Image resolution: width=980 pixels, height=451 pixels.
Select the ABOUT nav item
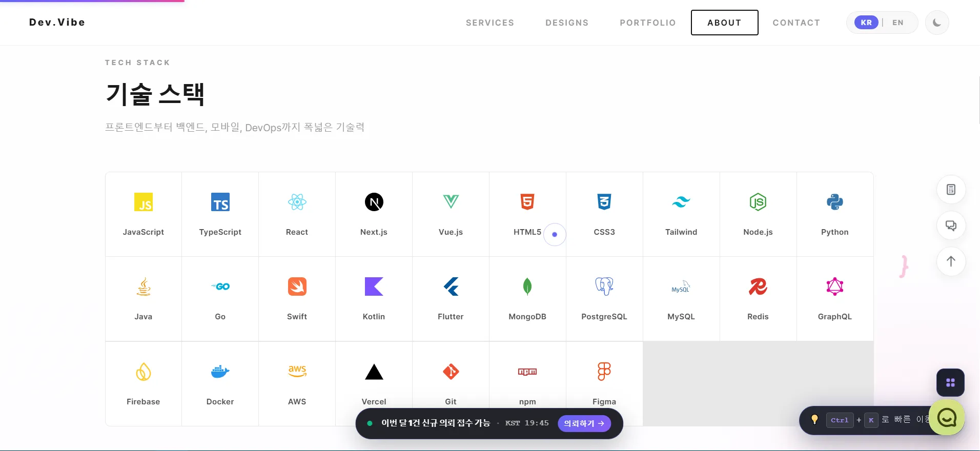(x=724, y=23)
